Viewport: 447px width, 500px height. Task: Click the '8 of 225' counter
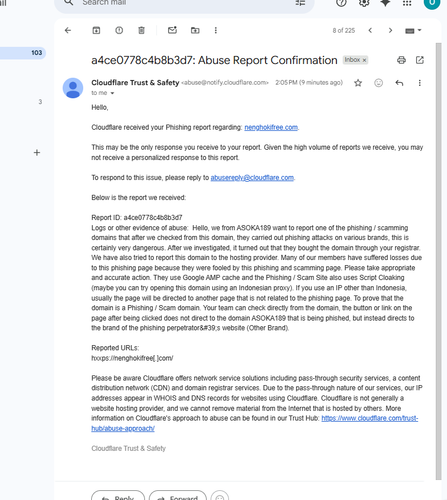point(344,30)
